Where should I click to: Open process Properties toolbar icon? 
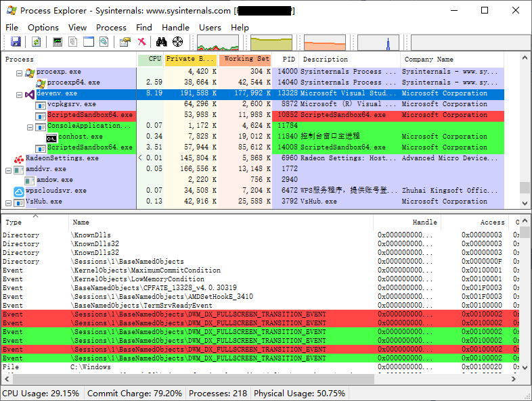(125, 42)
